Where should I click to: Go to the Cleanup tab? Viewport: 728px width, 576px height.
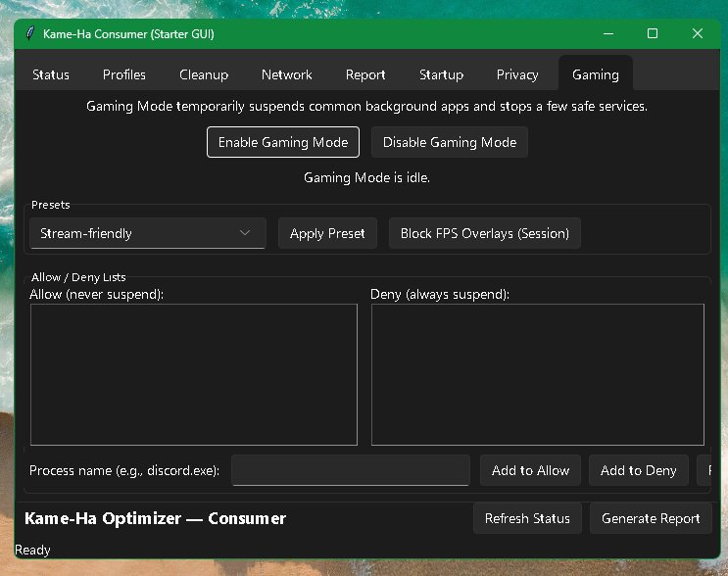[204, 74]
